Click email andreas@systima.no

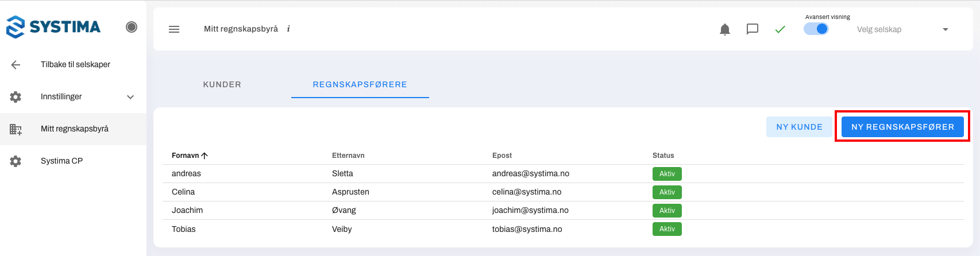click(x=531, y=174)
